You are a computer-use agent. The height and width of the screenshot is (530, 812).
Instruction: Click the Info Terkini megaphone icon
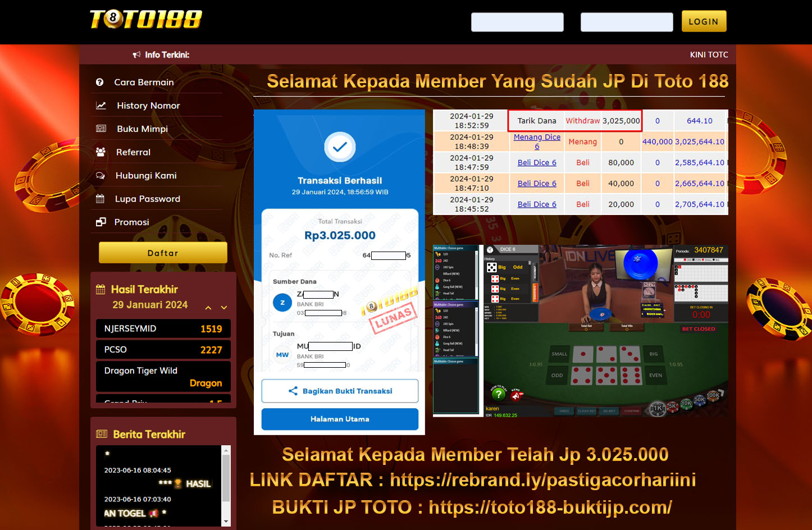136,54
